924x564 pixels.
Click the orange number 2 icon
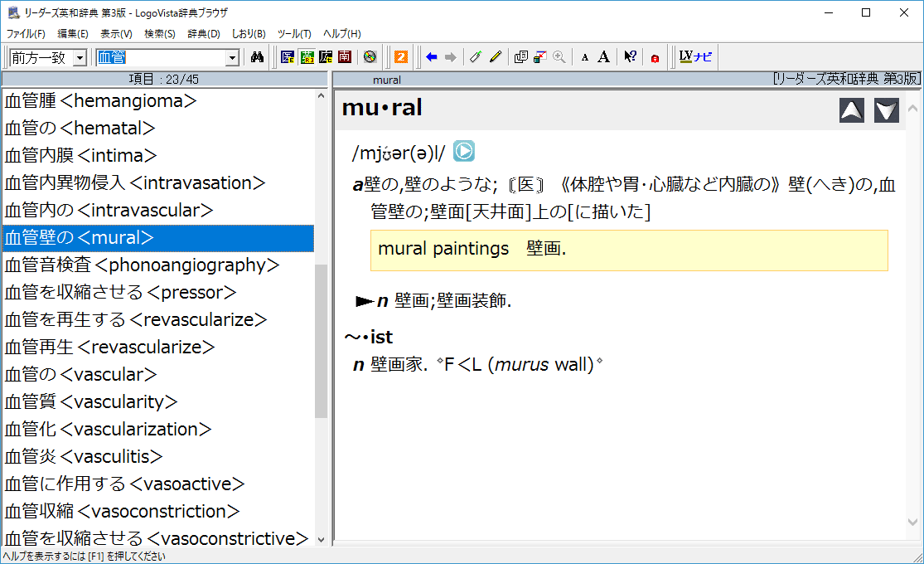click(x=401, y=57)
